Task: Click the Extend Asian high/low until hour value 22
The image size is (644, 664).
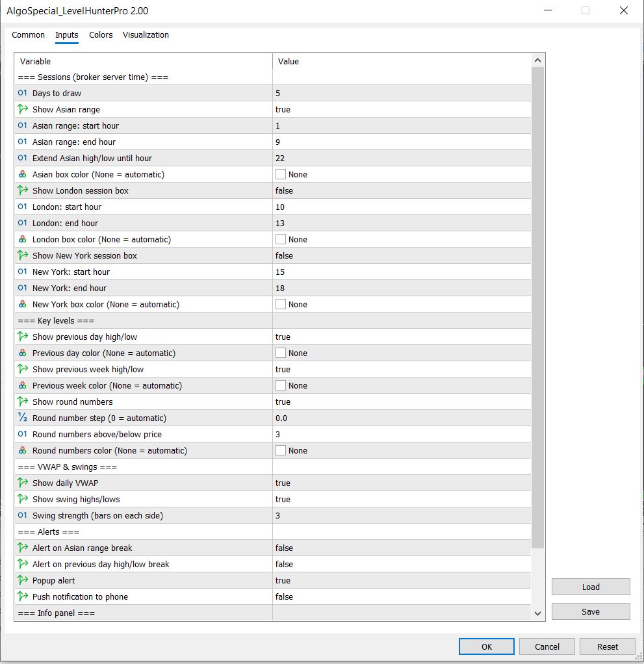Action: click(402, 158)
